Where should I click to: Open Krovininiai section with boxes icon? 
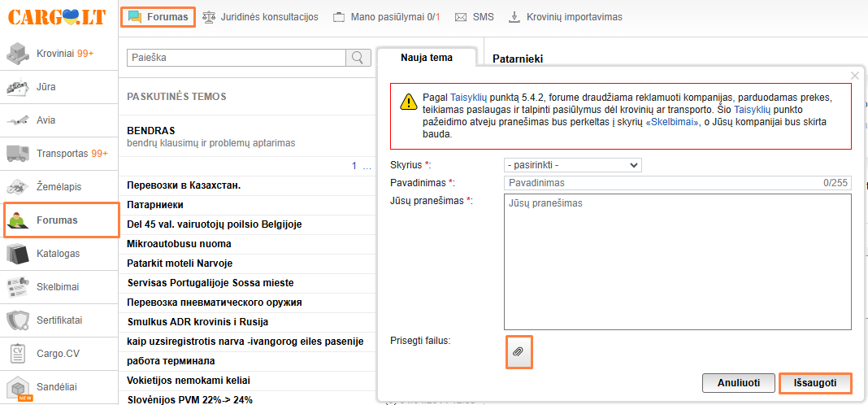point(54,54)
